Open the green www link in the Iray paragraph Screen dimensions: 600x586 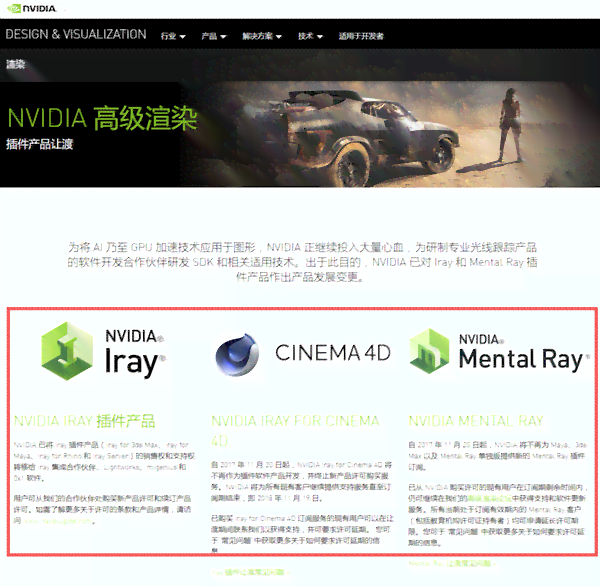(x=58, y=521)
